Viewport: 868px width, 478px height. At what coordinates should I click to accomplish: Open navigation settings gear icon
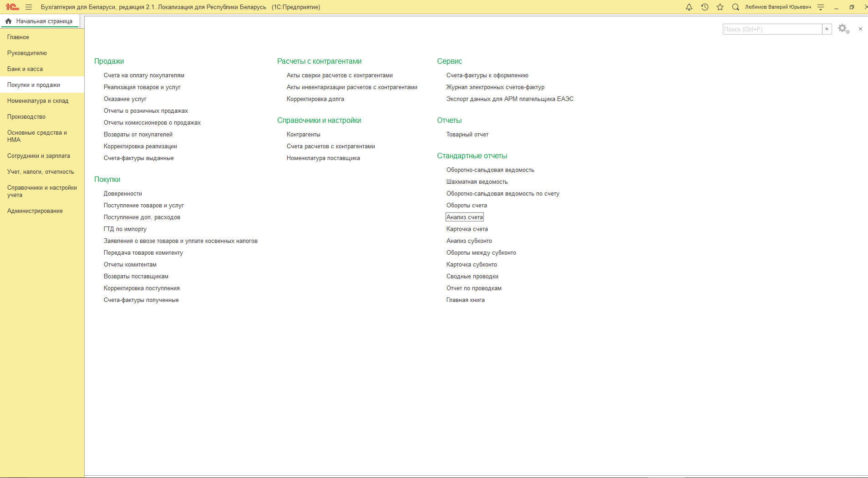click(843, 29)
